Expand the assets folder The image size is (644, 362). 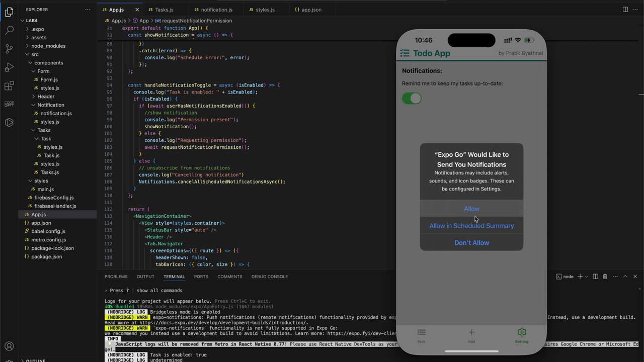pyautogui.click(x=39, y=38)
